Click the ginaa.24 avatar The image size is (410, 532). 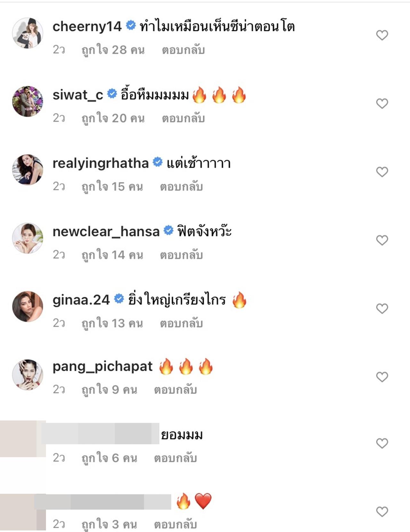tap(28, 306)
